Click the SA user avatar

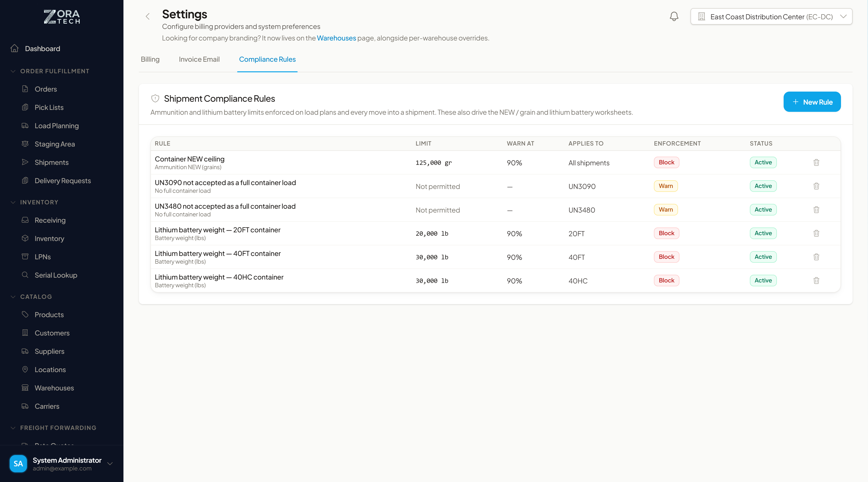coord(18,463)
